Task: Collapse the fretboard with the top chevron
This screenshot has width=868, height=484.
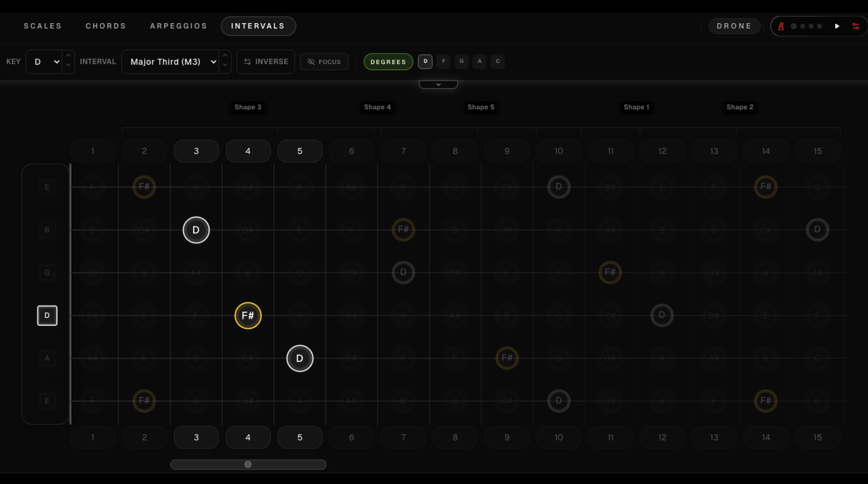Action: click(438, 84)
